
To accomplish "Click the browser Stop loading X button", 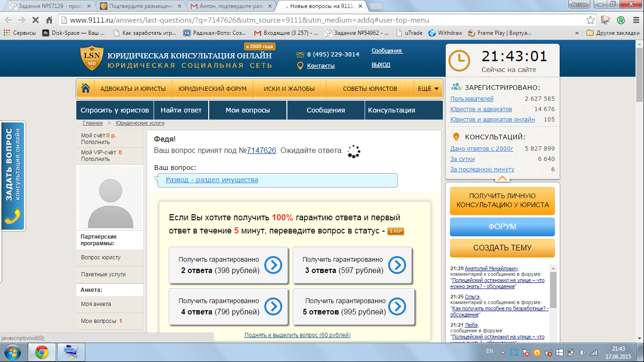I will click(x=35, y=20).
